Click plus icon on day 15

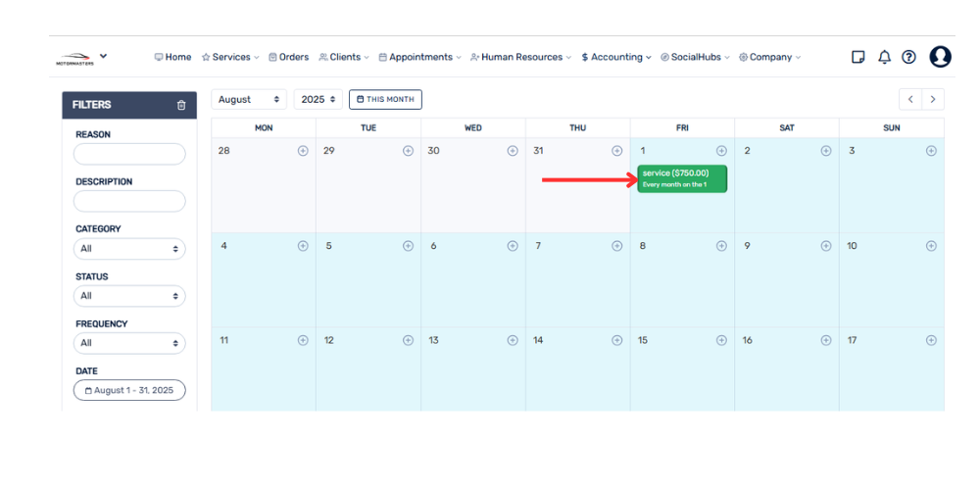pyautogui.click(x=721, y=340)
